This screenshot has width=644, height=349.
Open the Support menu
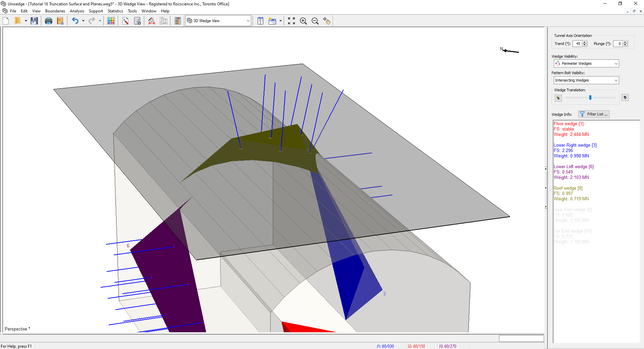pos(96,11)
